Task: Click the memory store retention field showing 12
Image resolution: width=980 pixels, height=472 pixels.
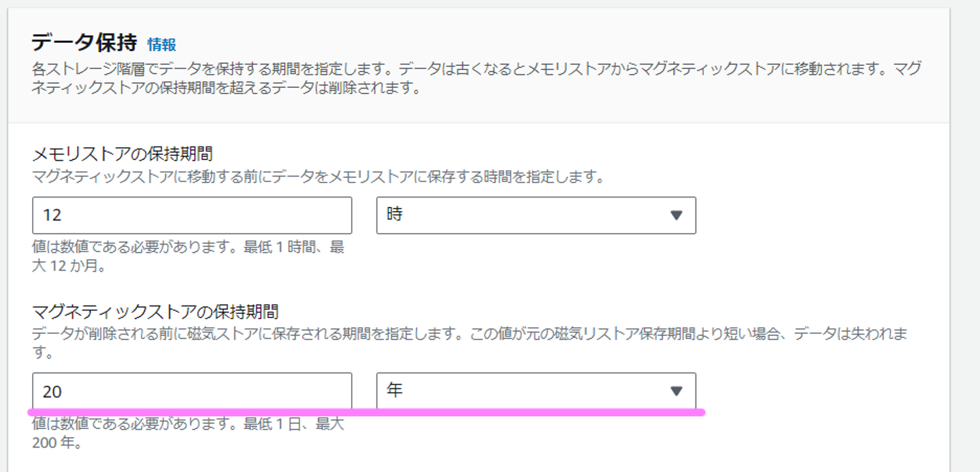Action: [x=192, y=215]
